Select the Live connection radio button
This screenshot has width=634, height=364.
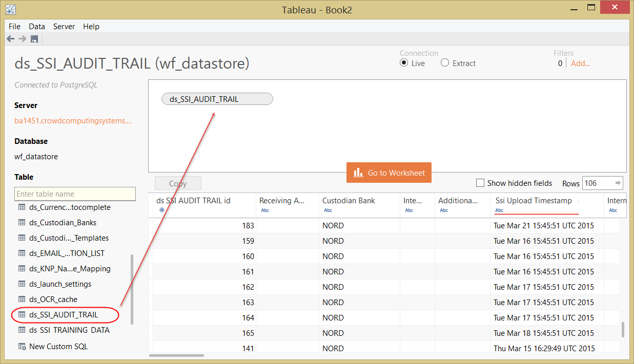click(404, 63)
